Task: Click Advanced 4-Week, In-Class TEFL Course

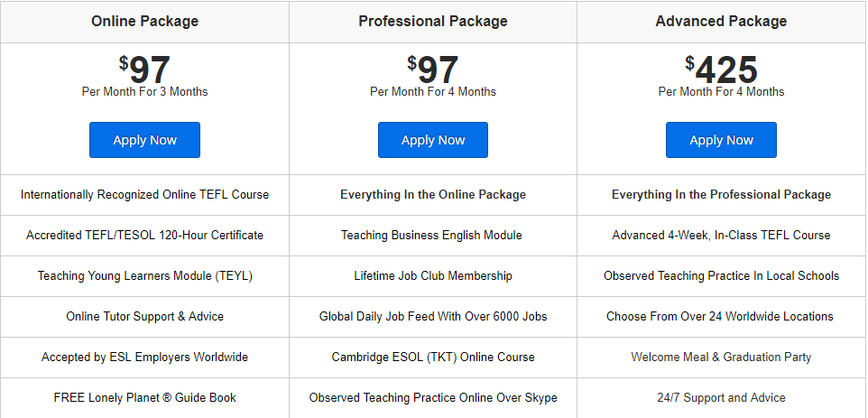Action: point(721,236)
